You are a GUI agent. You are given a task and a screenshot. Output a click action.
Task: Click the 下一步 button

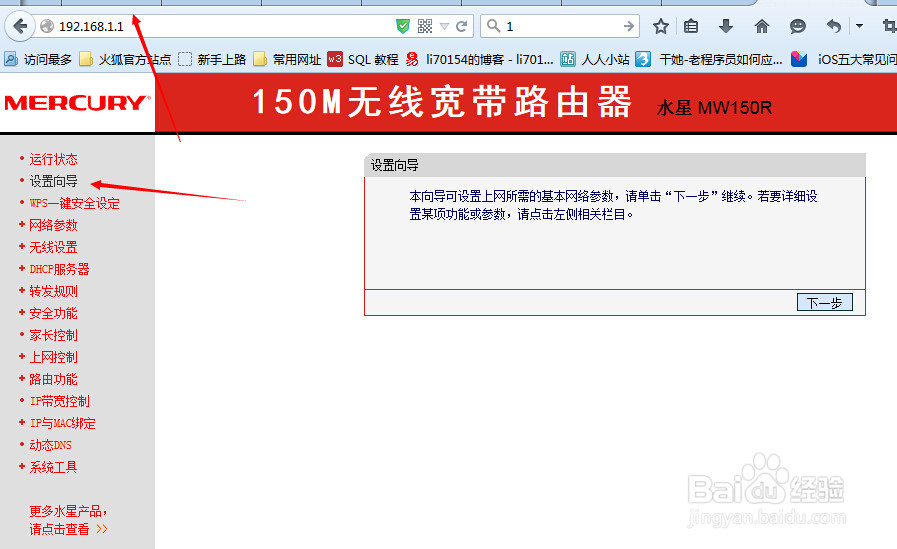(824, 303)
